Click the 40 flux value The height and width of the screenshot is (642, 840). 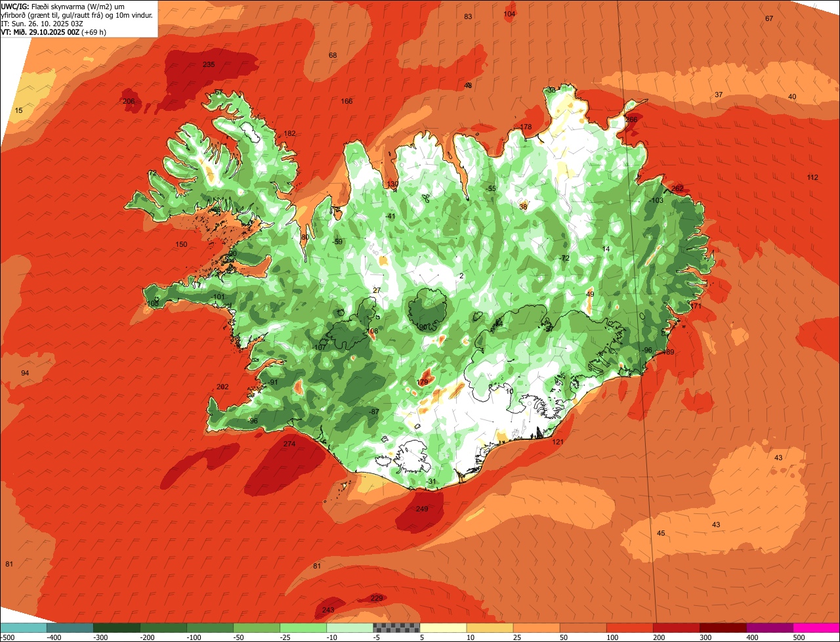click(792, 96)
